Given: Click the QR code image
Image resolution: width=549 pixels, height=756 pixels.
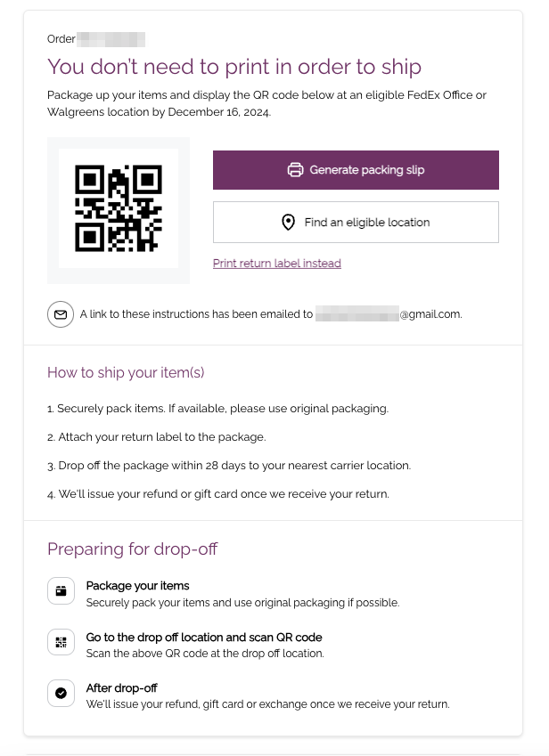Looking at the screenshot, I should (119, 208).
